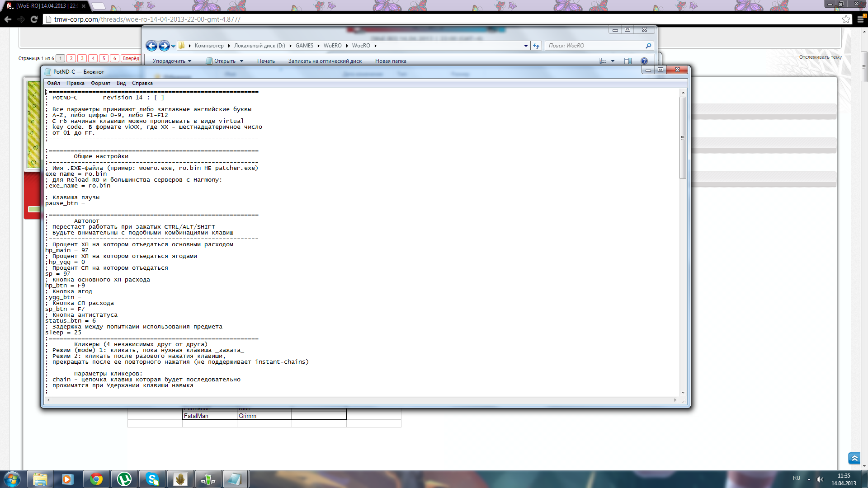Screen dimensions: 868x488
Task: Open the Формат menu in Notepad
Action: (100, 83)
